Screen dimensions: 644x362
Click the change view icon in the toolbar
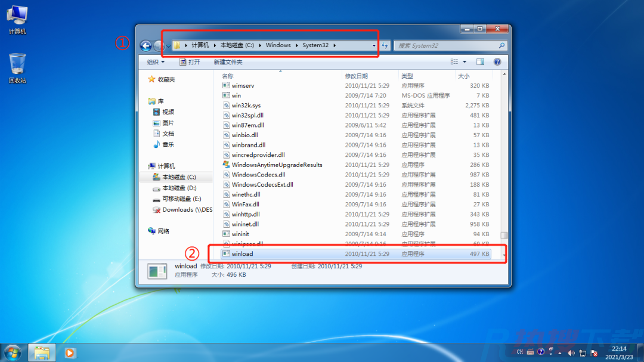pos(454,61)
